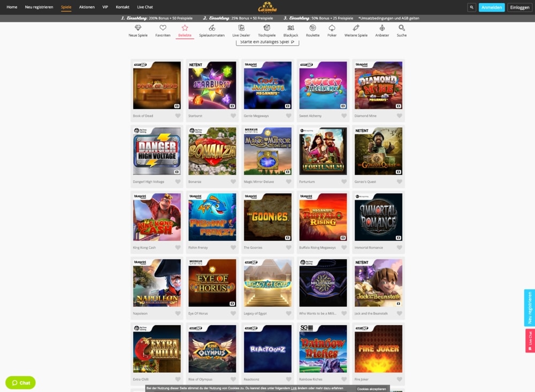Open Buffalo Rising Megaways thumbnail

pyautogui.click(x=323, y=217)
